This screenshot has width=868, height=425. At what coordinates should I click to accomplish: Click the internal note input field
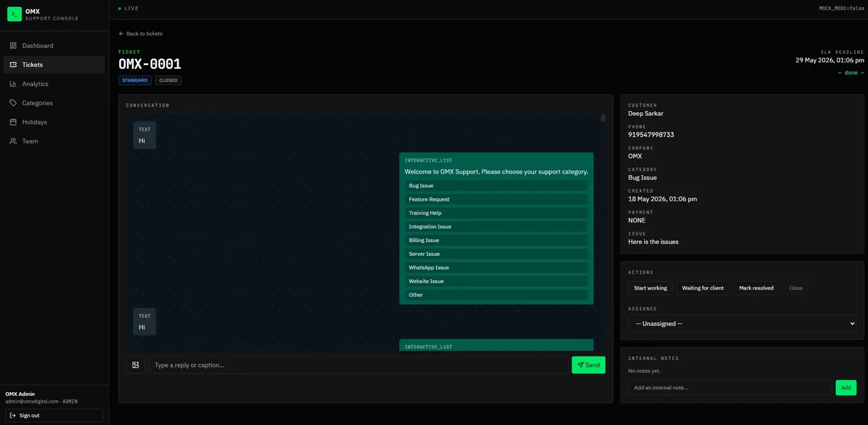pyautogui.click(x=730, y=388)
